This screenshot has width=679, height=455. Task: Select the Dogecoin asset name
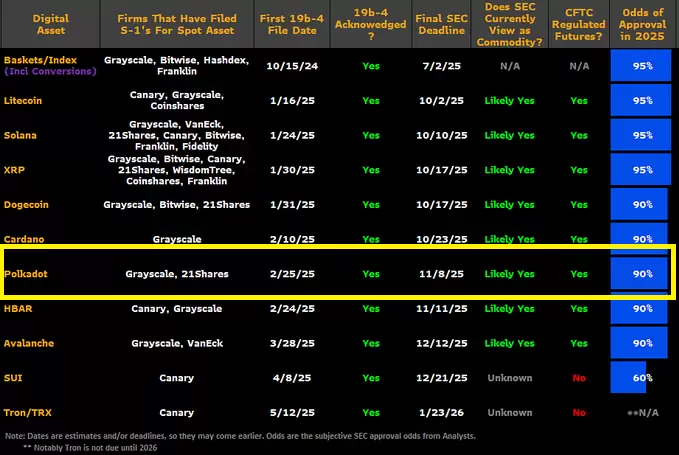point(26,204)
